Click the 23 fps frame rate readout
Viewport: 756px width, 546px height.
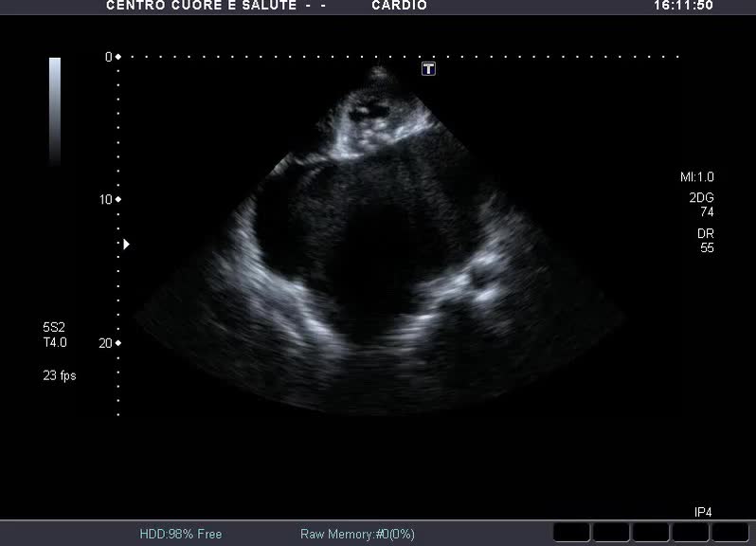coord(60,375)
